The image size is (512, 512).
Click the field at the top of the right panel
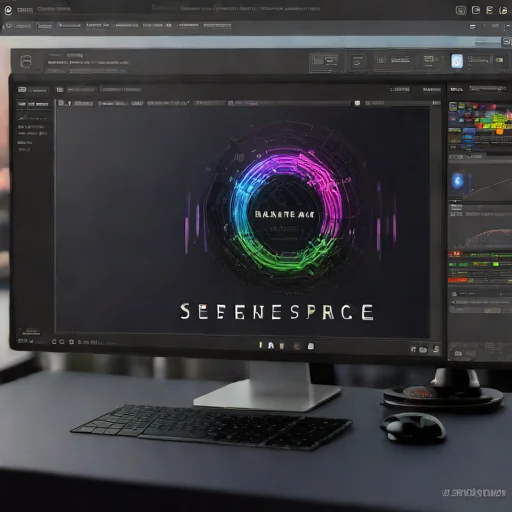pyautogui.click(x=487, y=89)
